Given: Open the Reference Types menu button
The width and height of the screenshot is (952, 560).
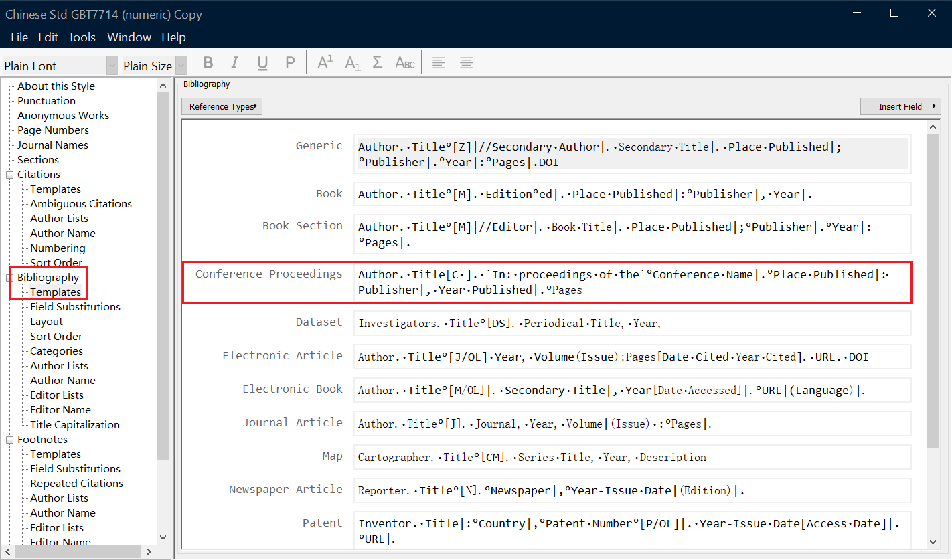Looking at the screenshot, I should 222,106.
